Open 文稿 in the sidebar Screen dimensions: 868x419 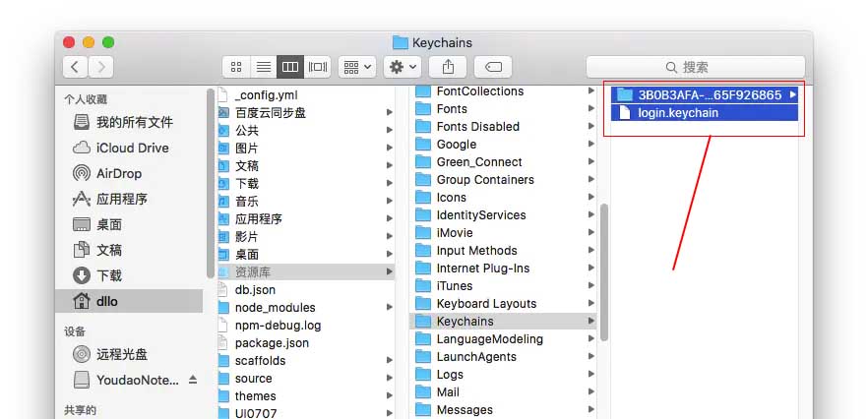(x=129, y=250)
